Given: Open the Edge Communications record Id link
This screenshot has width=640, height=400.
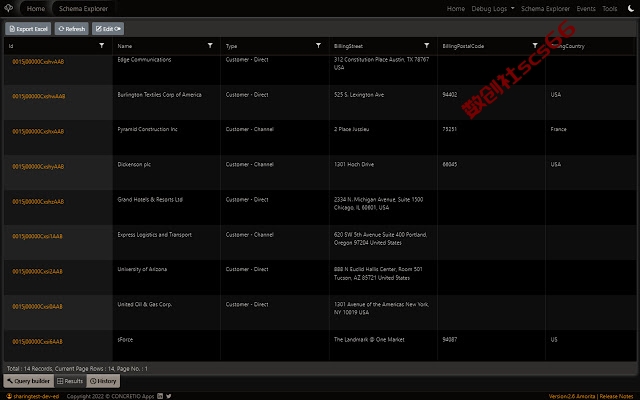Looking at the screenshot, I should tap(38, 62).
